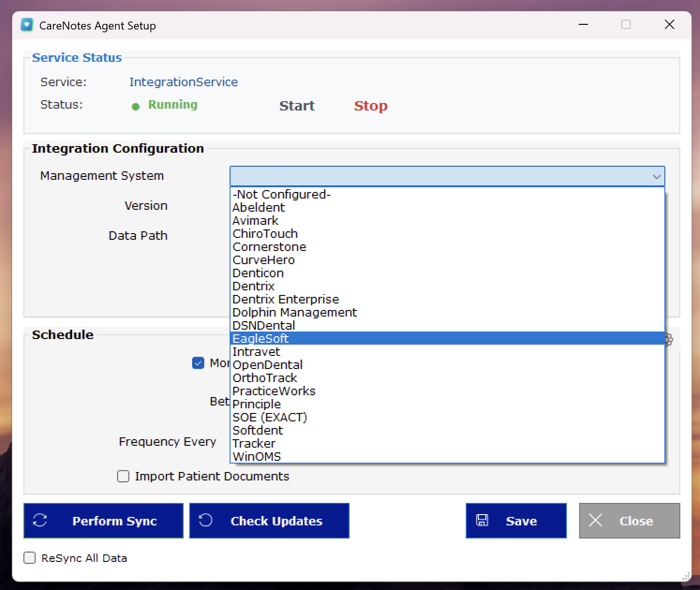
Task: Click the Running status text
Action: coord(173,104)
